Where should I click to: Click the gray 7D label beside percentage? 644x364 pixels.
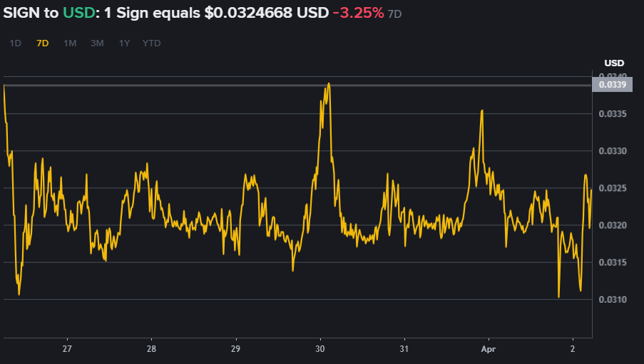394,14
